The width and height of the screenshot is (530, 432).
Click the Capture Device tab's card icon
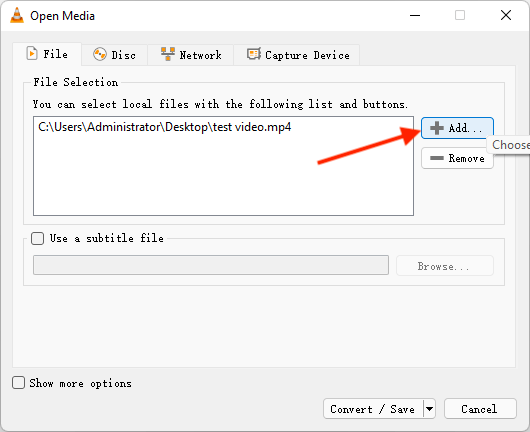pyautogui.click(x=254, y=54)
